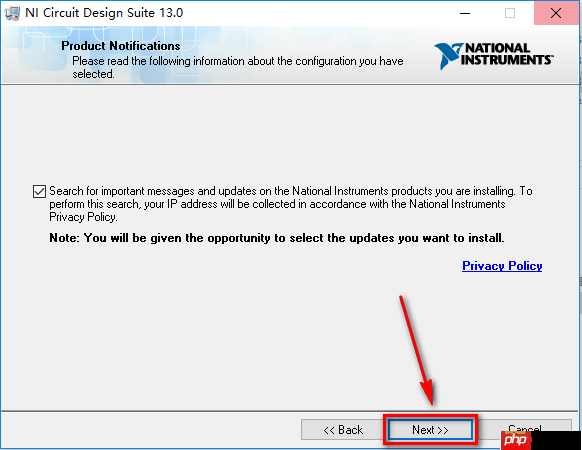
Task: Click the National Instruments logo
Action: click(x=494, y=56)
